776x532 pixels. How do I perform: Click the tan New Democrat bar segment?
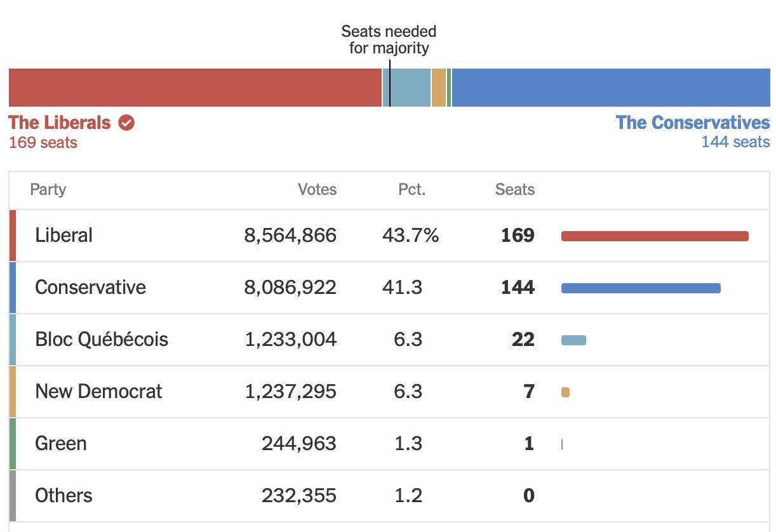pos(439,88)
